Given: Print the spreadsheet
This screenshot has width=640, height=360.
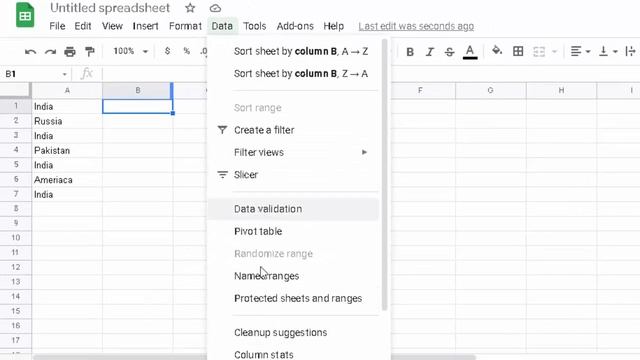Looking at the screenshot, I should [70, 52].
